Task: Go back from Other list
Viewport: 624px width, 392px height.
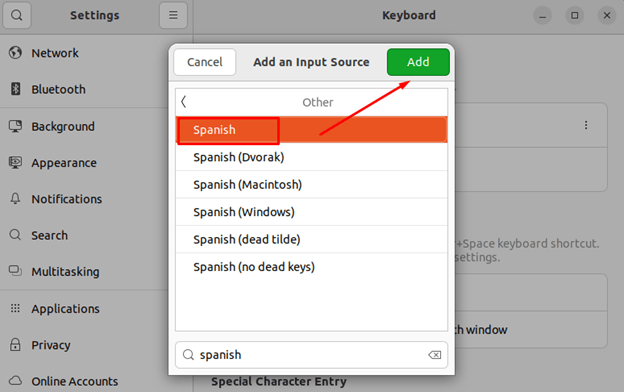Action: pyautogui.click(x=183, y=102)
